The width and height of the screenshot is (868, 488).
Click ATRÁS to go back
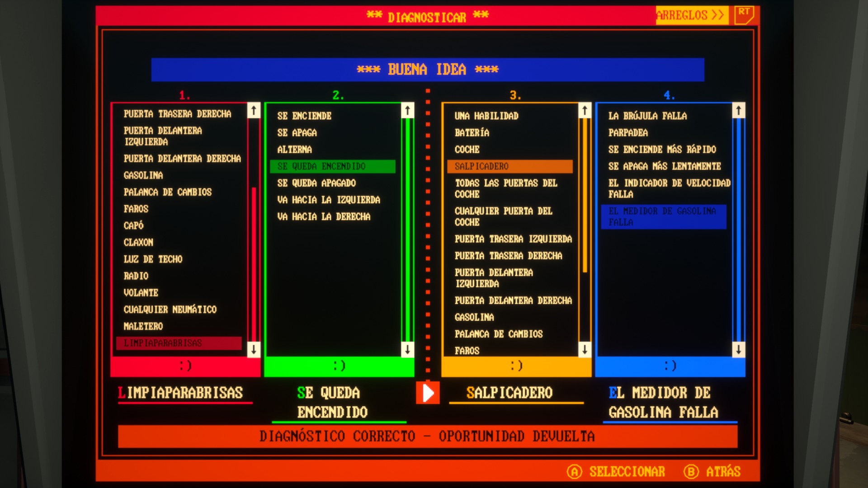tap(723, 471)
